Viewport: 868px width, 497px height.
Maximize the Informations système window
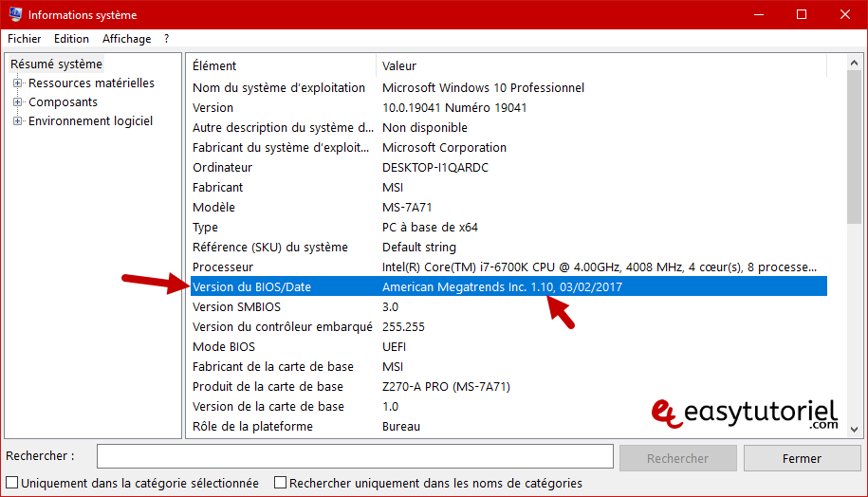click(802, 14)
